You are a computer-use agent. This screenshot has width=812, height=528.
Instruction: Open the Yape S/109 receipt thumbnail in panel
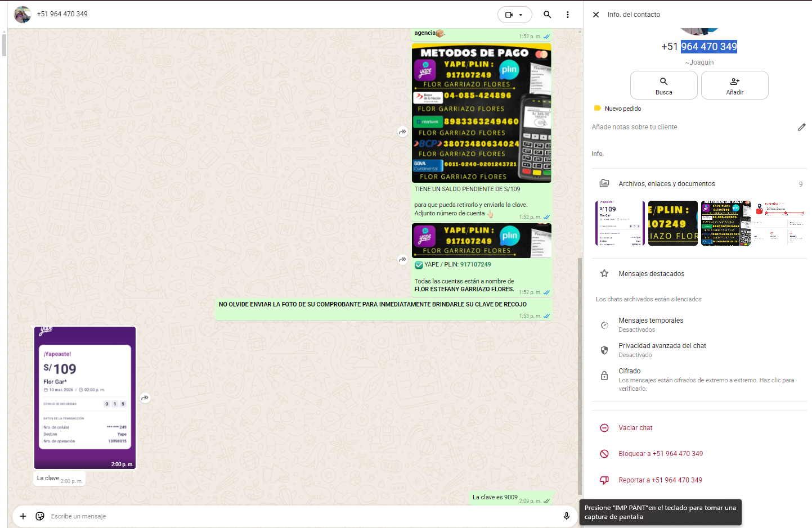(620, 223)
